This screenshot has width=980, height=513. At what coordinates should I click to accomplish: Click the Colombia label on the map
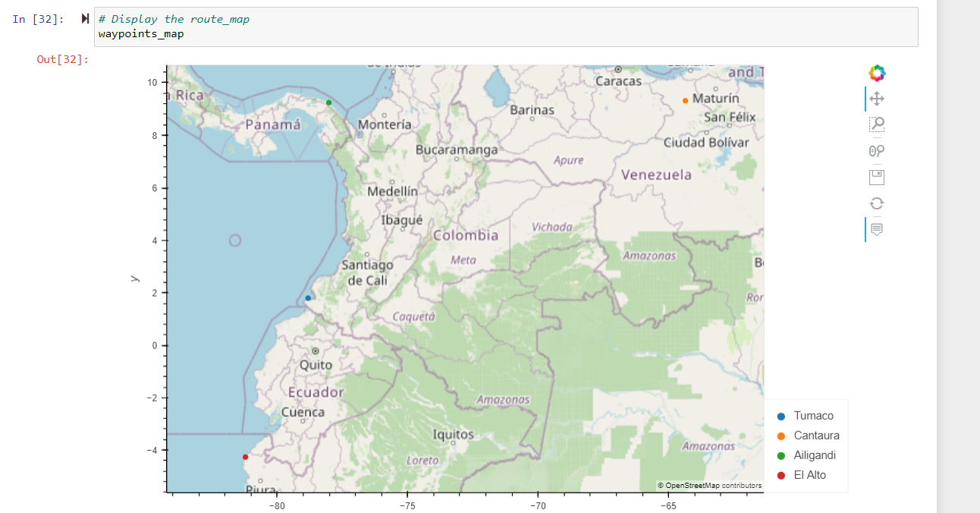(466, 235)
